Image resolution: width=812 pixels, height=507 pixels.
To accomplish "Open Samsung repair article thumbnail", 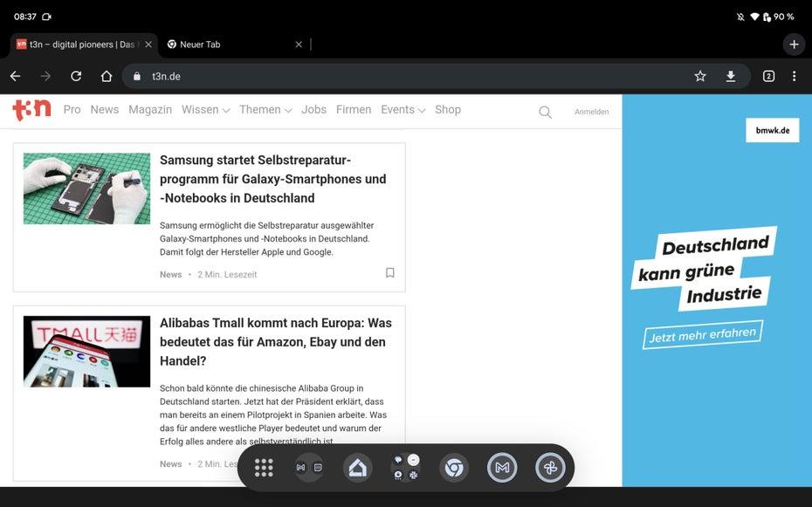I will pyautogui.click(x=86, y=188).
